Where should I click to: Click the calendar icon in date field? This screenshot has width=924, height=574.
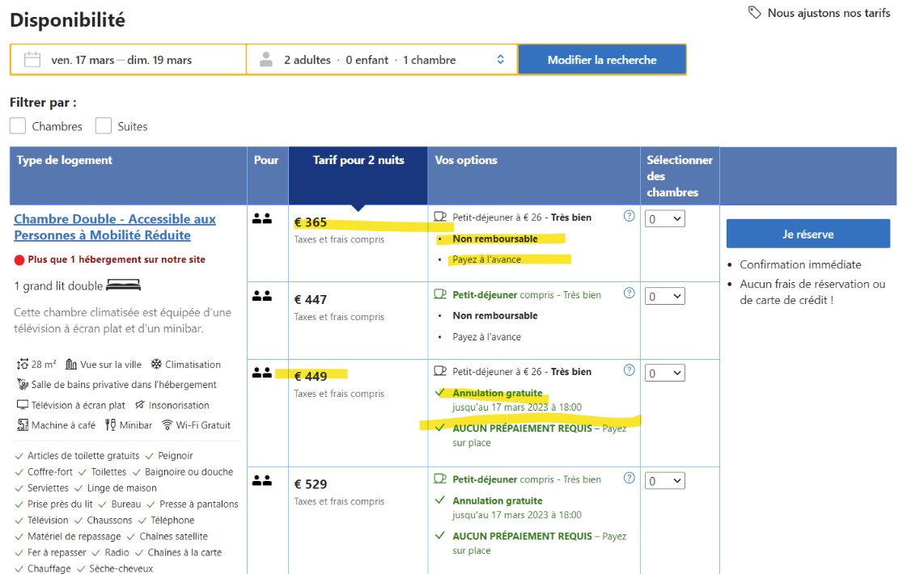(x=32, y=60)
